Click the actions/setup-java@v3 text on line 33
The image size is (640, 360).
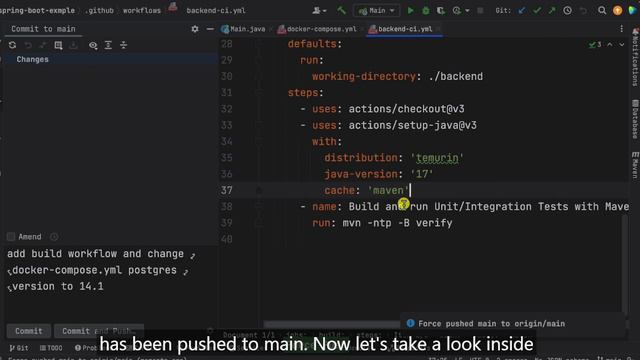click(x=412, y=125)
